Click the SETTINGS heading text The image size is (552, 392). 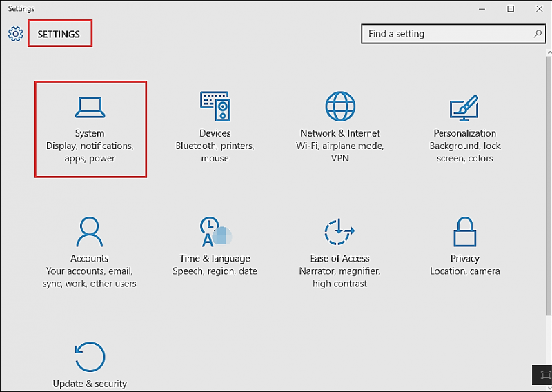(x=59, y=35)
